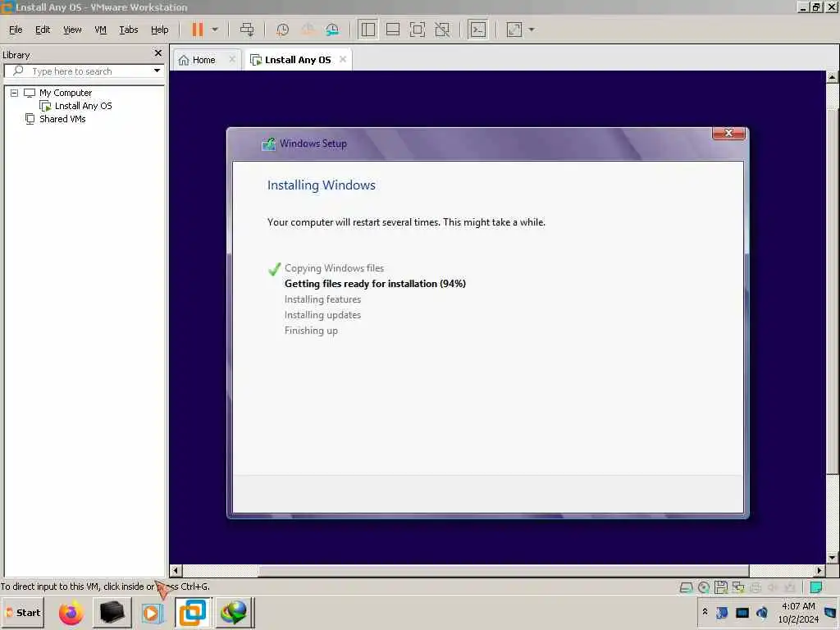Click the stretch guest display icon
Viewport: 840px width, 630px height.
(514, 30)
